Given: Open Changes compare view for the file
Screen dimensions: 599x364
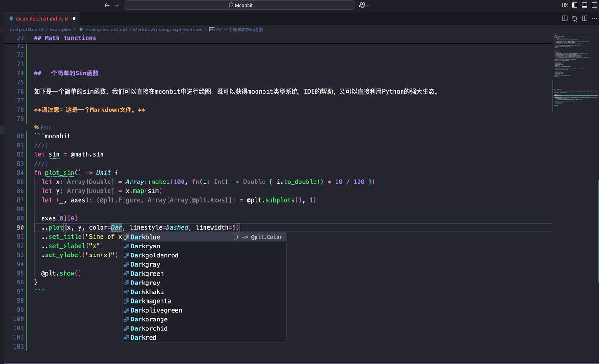Looking at the screenshot, I should 574,18.
